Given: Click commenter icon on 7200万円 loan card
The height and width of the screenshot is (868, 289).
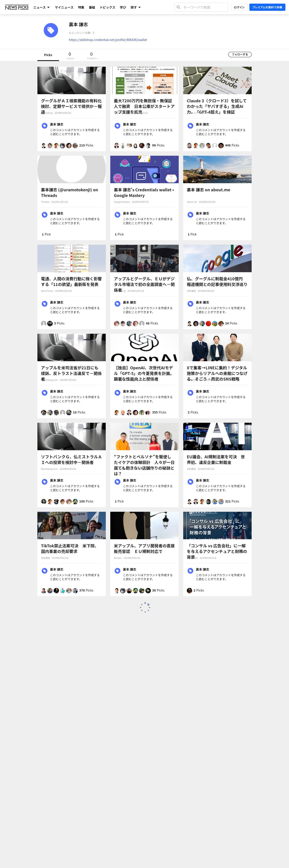Looking at the screenshot, I should click(117, 126).
